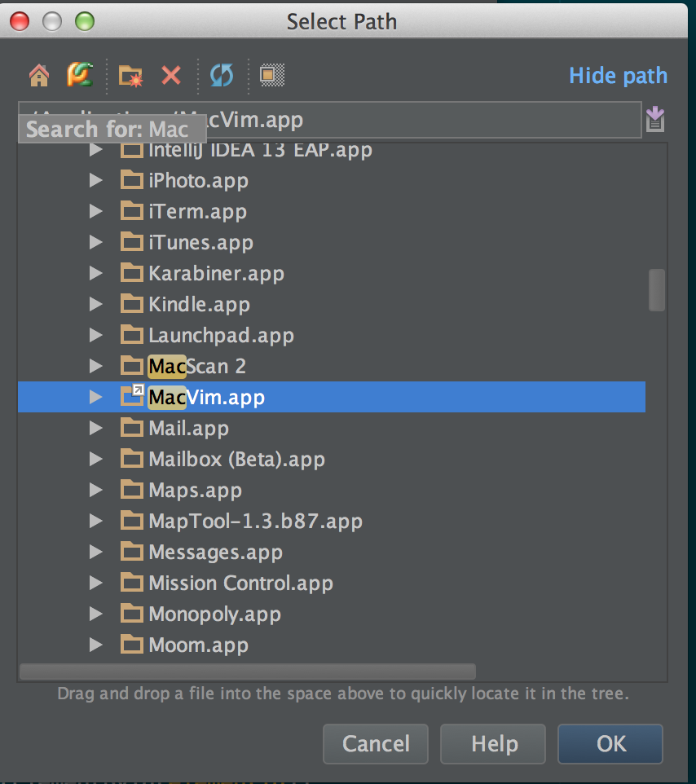The width and height of the screenshot is (696, 784).
Task: Expand the Mail.app tree node
Action: click(x=95, y=428)
